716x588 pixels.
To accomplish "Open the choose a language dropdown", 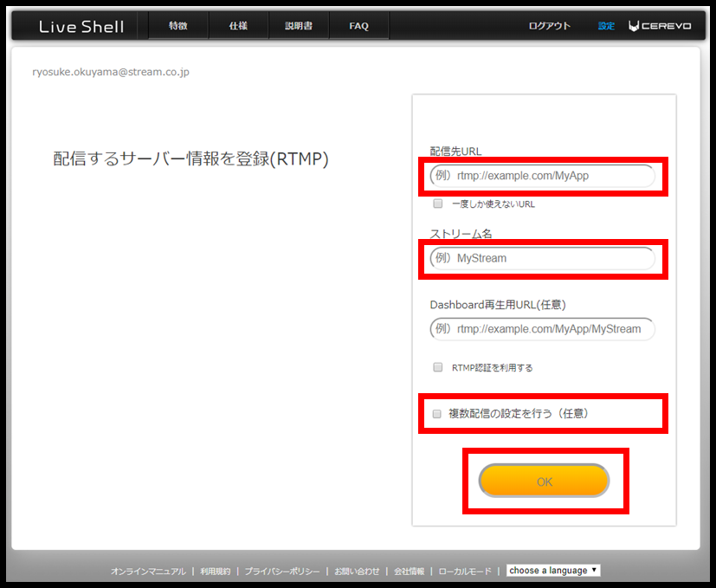I will tap(552, 570).
